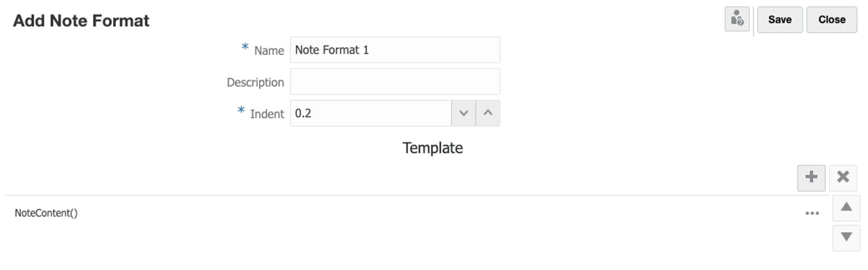Image resolution: width=868 pixels, height=270 pixels.
Task: Add a new template row with plus icon
Action: (x=811, y=178)
